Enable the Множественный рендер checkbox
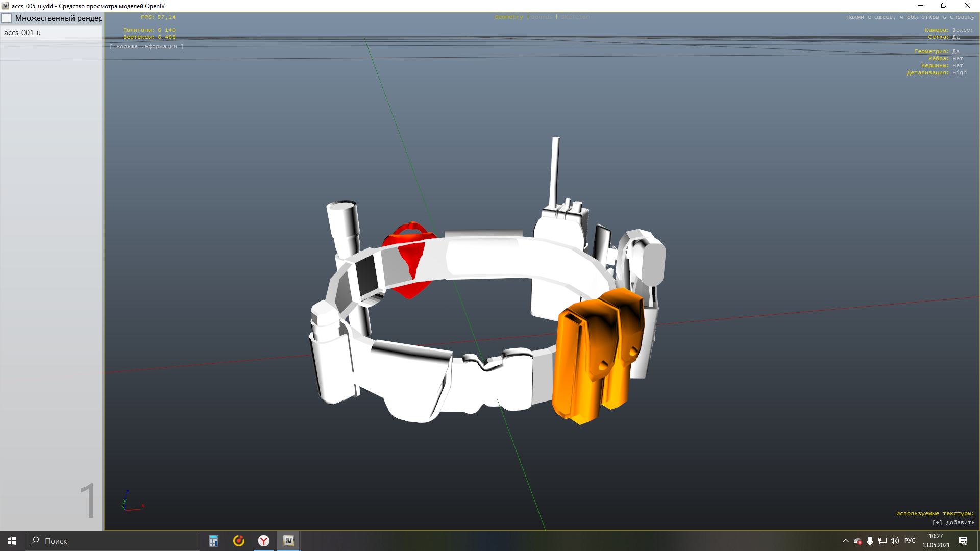Viewport: 980px width, 551px height. pyautogui.click(x=7, y=18)
